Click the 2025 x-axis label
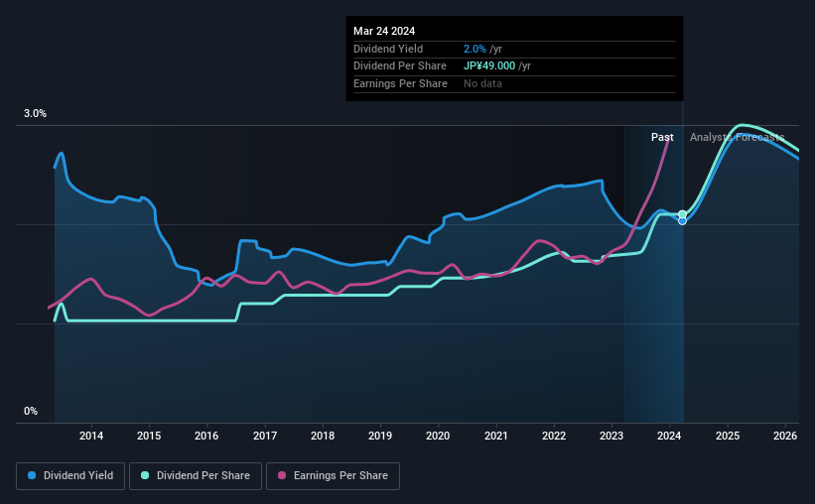Image resolution: width=815 pixels, height=504 pixels. click(728, 436)
